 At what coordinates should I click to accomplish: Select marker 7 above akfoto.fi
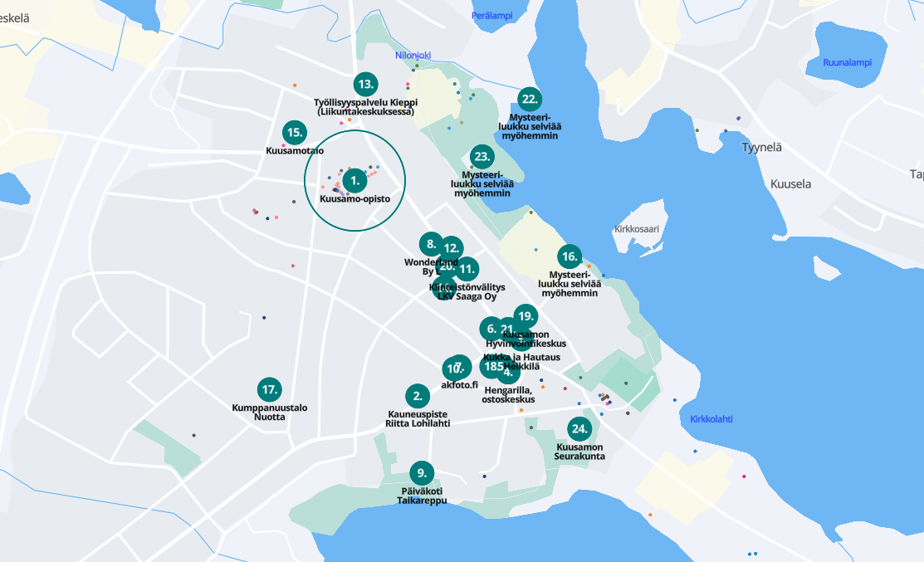462,367
